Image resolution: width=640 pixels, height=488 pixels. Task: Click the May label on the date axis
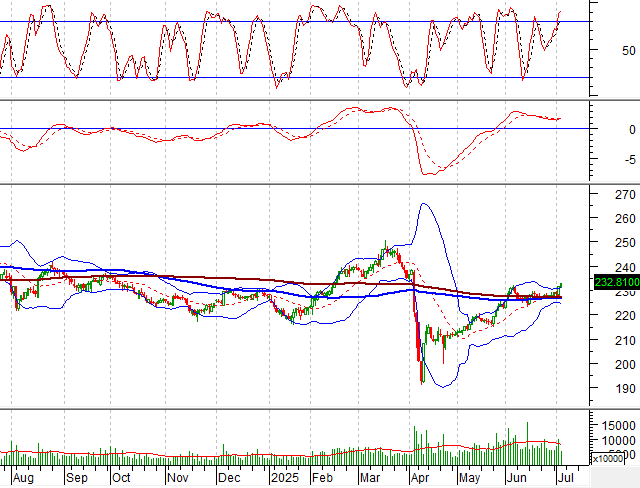pos(470,479)
